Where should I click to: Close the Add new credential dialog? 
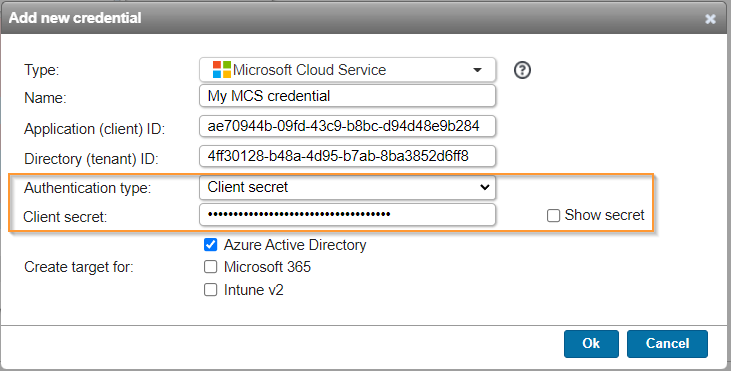tap(710, 19)
